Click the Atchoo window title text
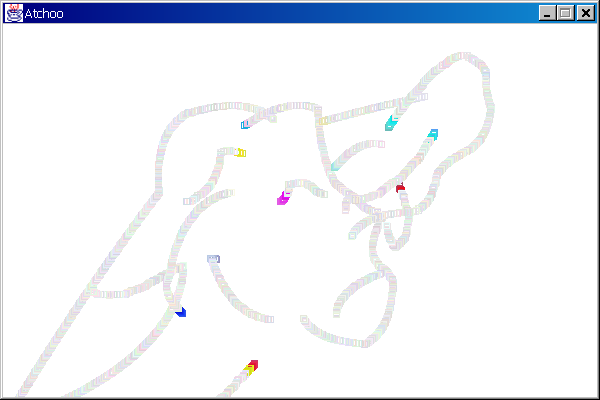This screenshot has height=400, width=600. 44,13
